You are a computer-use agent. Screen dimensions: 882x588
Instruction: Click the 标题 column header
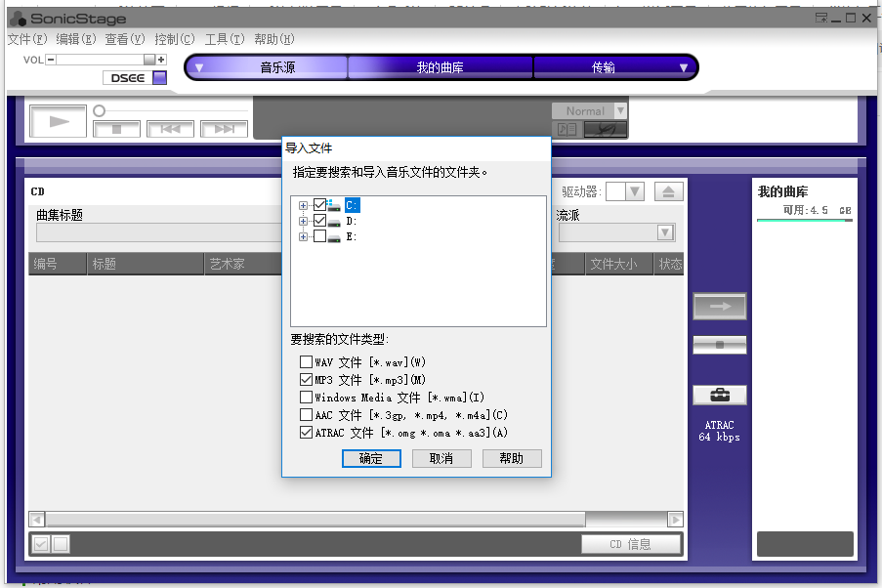146,264
